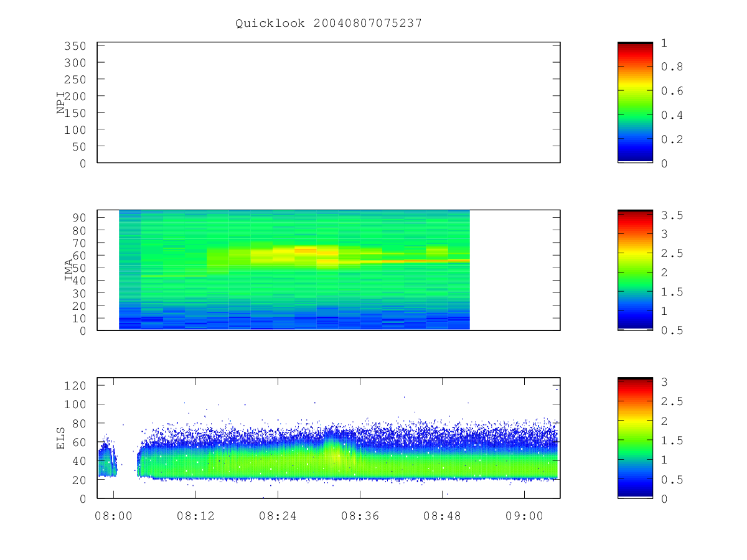Click the IMA spectrogram data region
Viewport: 747px width, 560px height.
point(294,269)
